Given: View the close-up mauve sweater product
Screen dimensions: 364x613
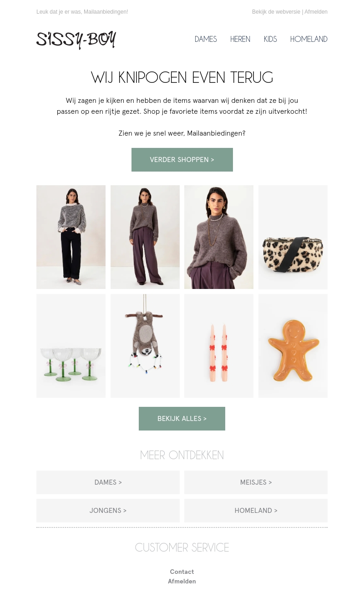Looking at the screenshot, I should click(219, 237).
